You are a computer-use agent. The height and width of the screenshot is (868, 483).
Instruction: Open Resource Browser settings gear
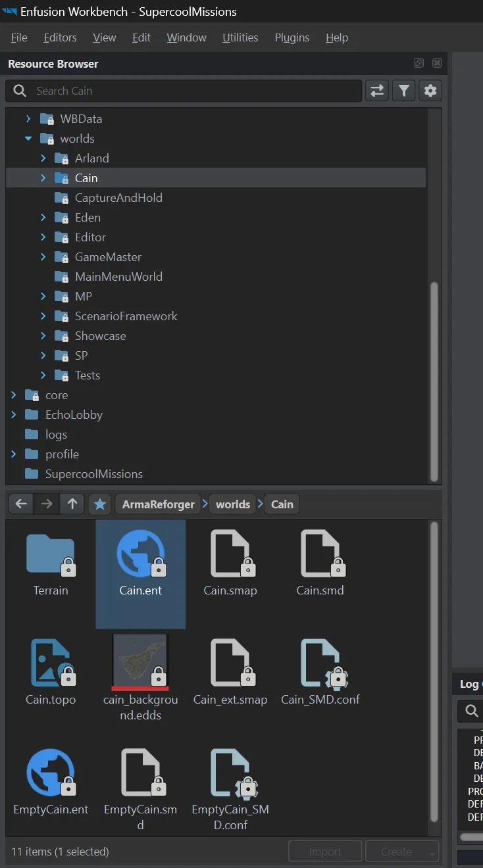coord(430,91)
